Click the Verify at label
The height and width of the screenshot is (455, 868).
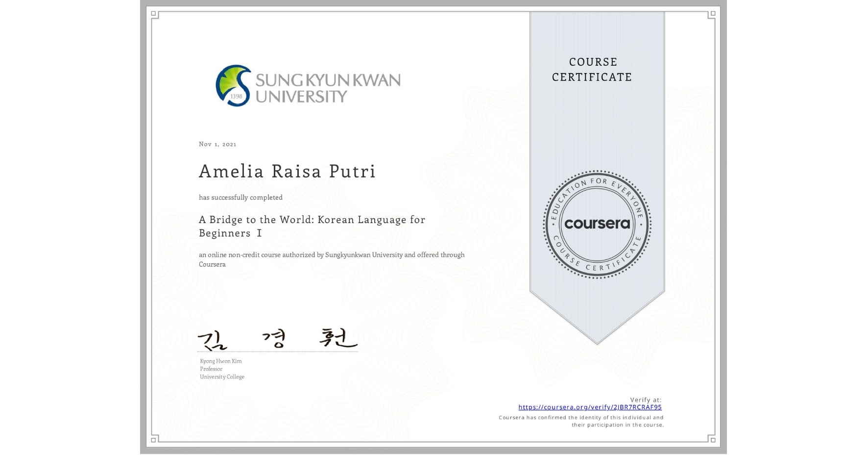tap(646, 400)
